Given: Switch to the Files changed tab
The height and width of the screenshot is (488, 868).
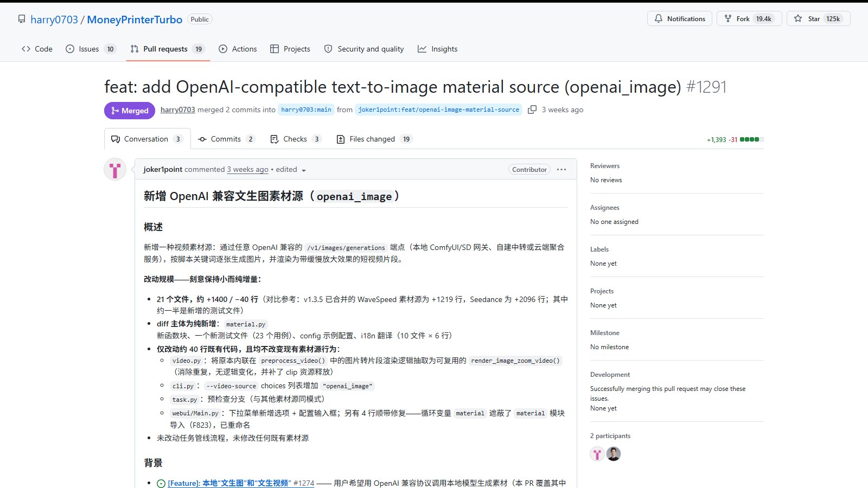Looking at the screenshot, I should (x=374, y=139).
